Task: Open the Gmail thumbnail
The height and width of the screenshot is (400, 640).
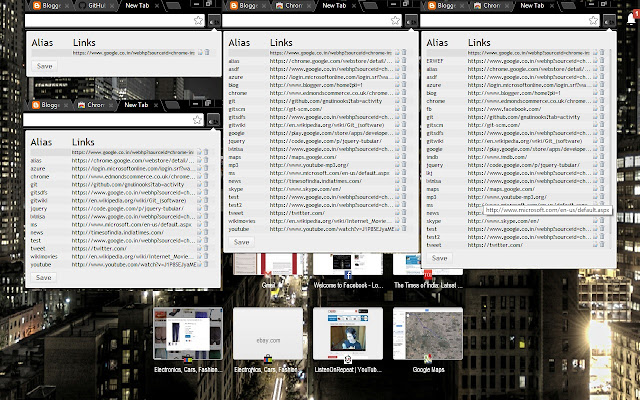Action: 268,264
